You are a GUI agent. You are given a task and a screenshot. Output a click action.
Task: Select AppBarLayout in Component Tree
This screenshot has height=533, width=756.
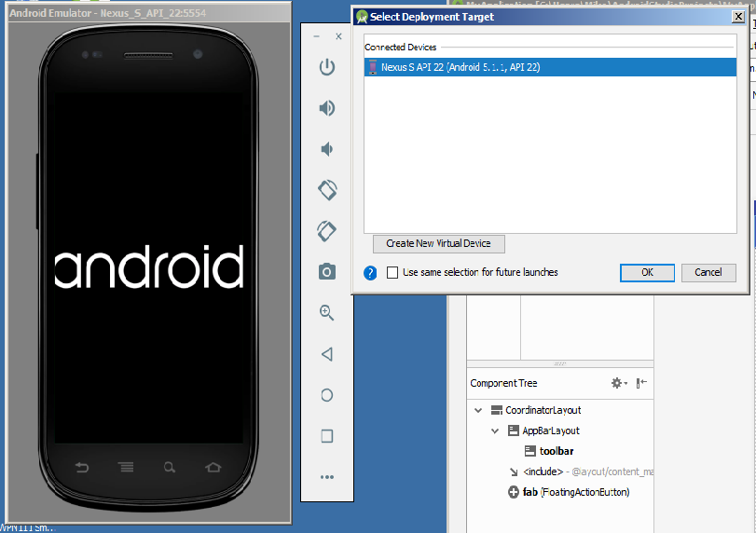click(551, 430)
